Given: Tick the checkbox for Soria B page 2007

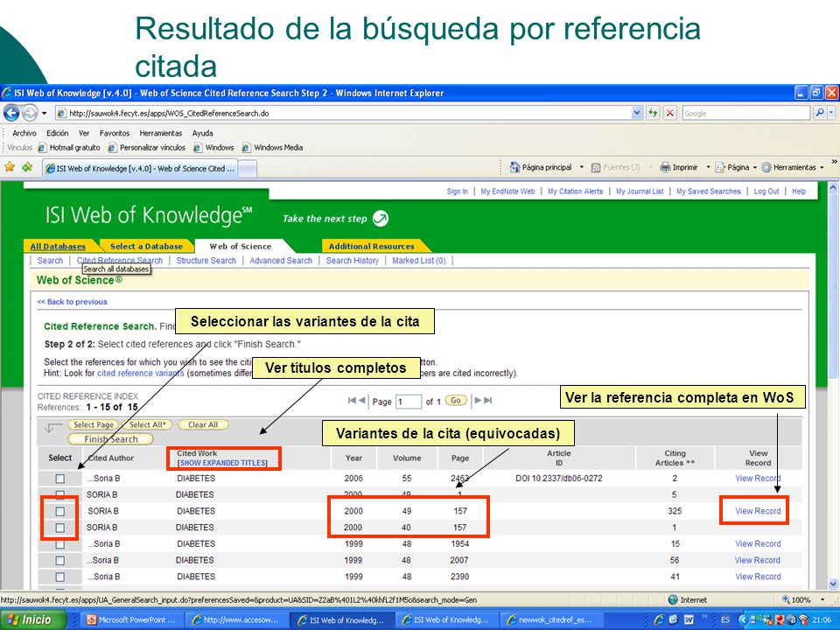Looking at the screenshot, I should tap(60, 560).
